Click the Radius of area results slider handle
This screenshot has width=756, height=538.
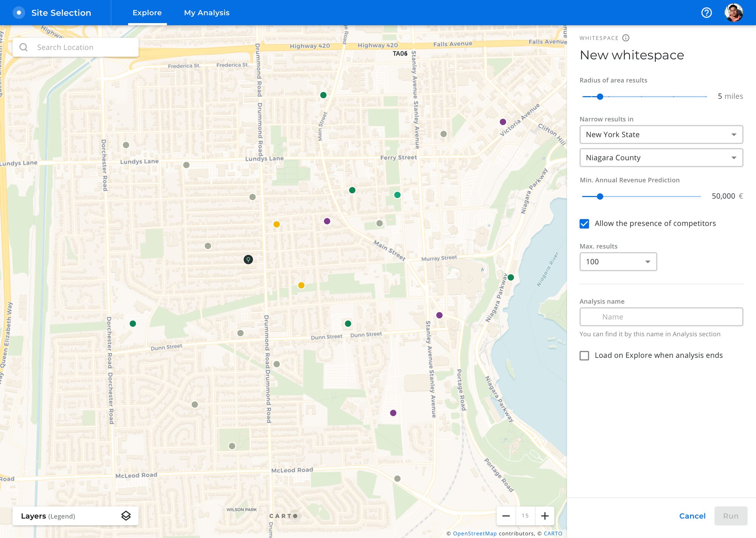[600, 96]
